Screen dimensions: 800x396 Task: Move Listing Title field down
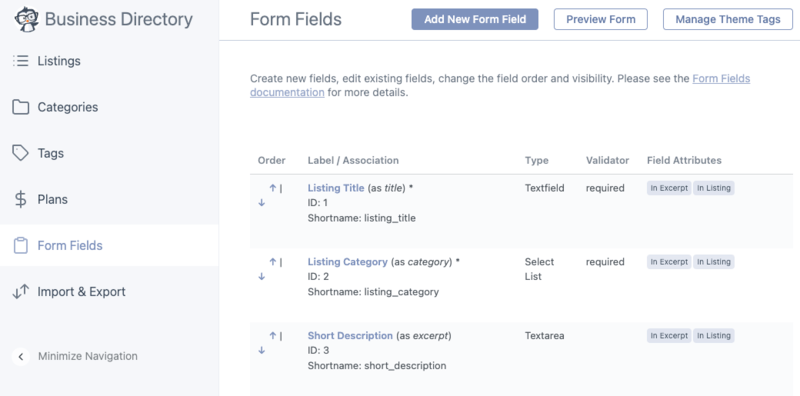click(x=262, y=203)
